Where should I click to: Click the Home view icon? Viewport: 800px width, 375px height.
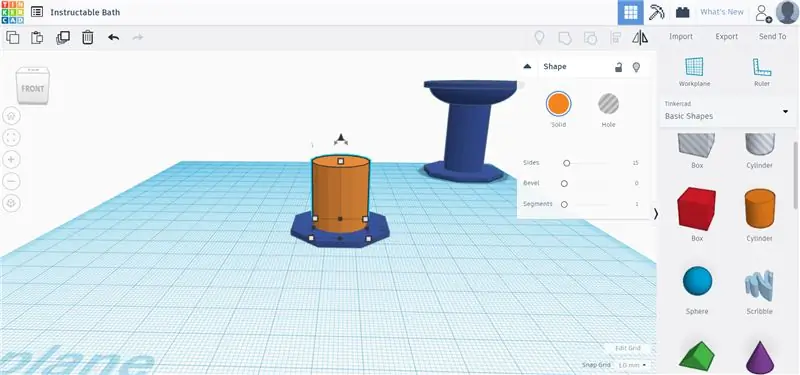click(11, 116)
